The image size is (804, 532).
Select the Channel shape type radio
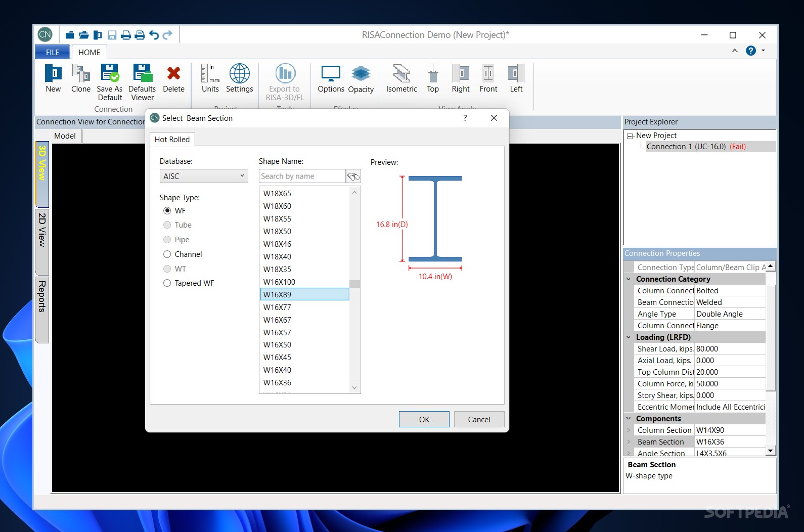click(x=167, y=254)
